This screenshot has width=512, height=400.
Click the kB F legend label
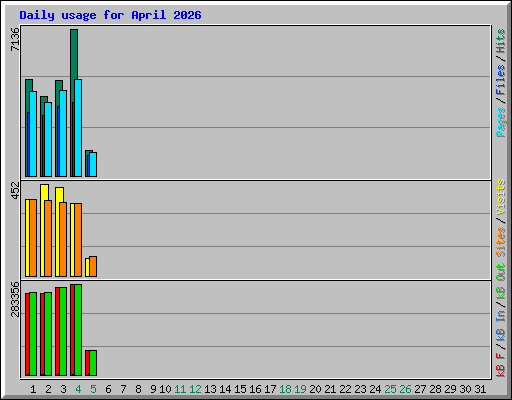pyautogui.click(x=501, y=364)
